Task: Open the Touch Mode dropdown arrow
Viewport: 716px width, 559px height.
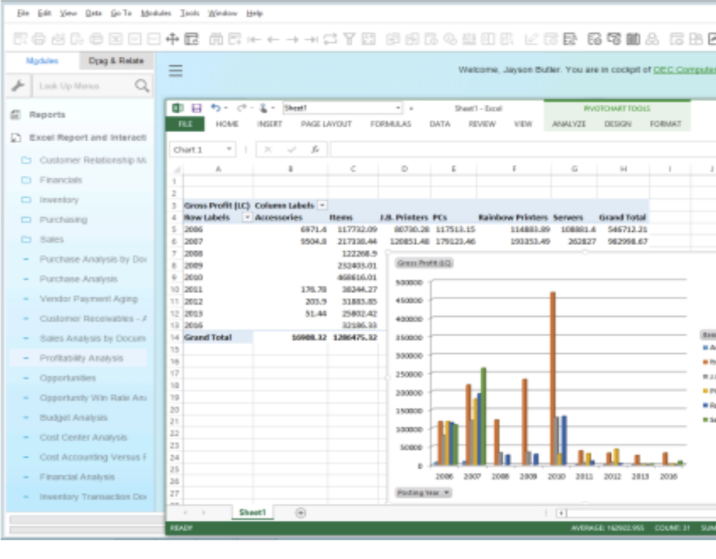Action: pyautogui.click(x=273, y=108)
